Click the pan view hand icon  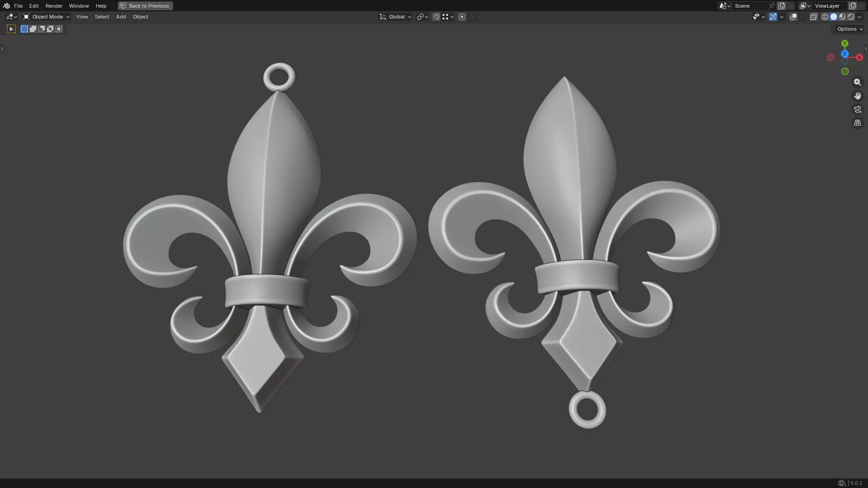857,96
